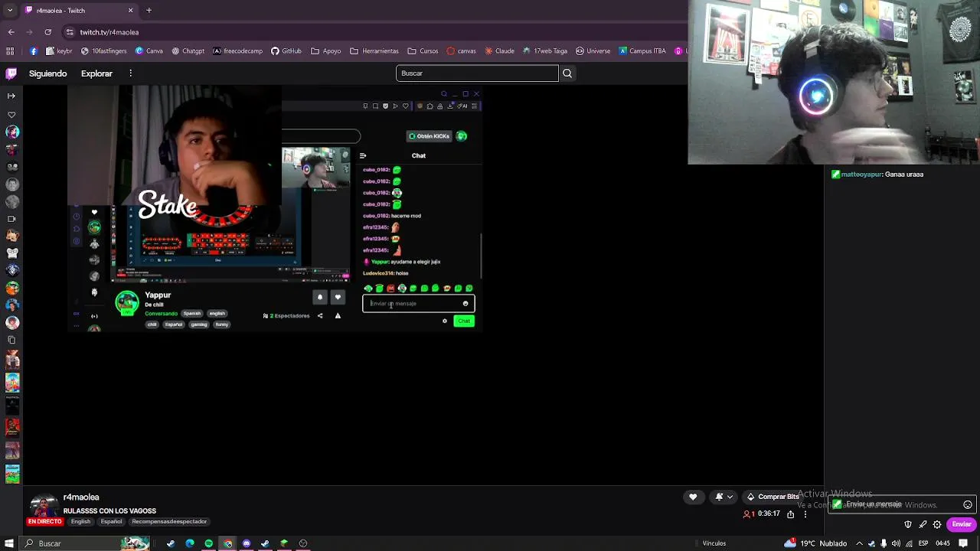Open Windows notification center icon
This screenshot has width=980, height=551.
coord(963,543)
